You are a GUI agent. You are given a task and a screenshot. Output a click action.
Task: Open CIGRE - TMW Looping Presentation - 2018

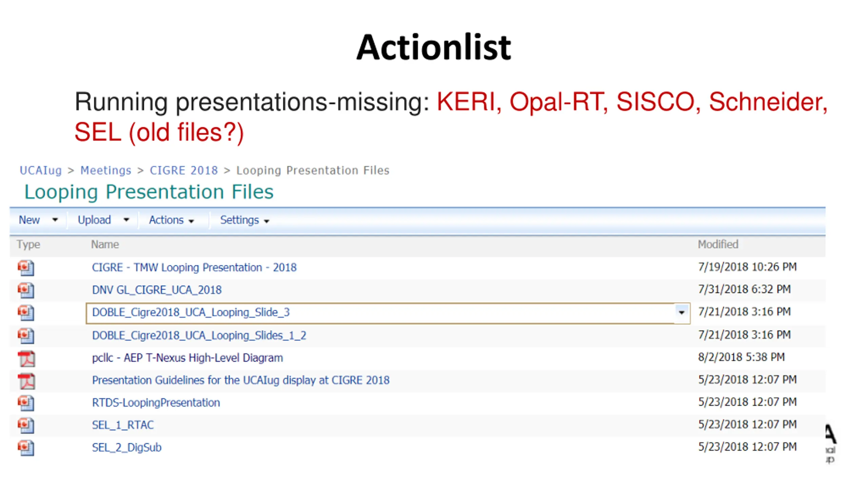point(194,267)
